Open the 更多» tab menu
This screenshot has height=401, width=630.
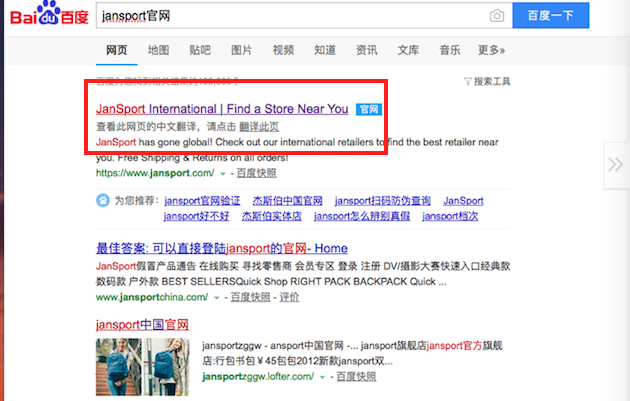(x=491, y=50)
